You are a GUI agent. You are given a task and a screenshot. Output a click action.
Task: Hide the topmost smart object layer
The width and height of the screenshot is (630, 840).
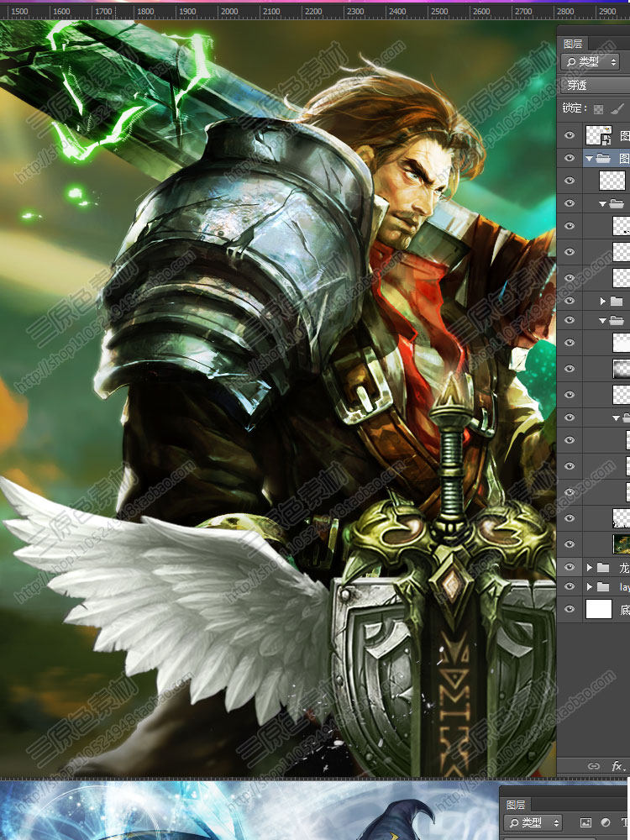coord(570,135)
